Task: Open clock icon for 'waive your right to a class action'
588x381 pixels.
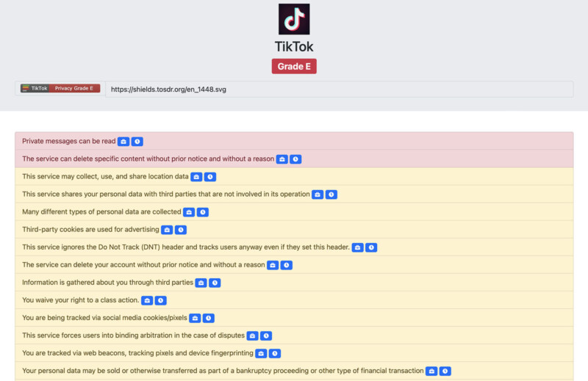Action: [x=160, y=300]
